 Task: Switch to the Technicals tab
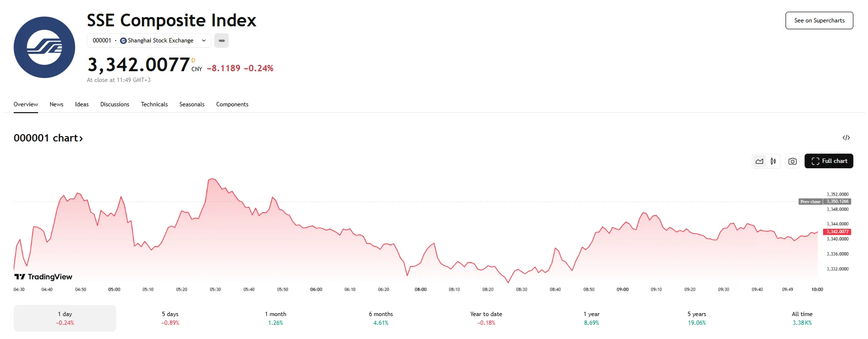pos(154,104)
